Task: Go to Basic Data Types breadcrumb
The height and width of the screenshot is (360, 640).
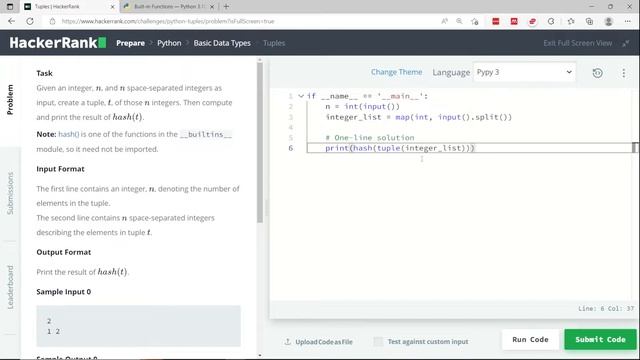Action: point(222,43)
